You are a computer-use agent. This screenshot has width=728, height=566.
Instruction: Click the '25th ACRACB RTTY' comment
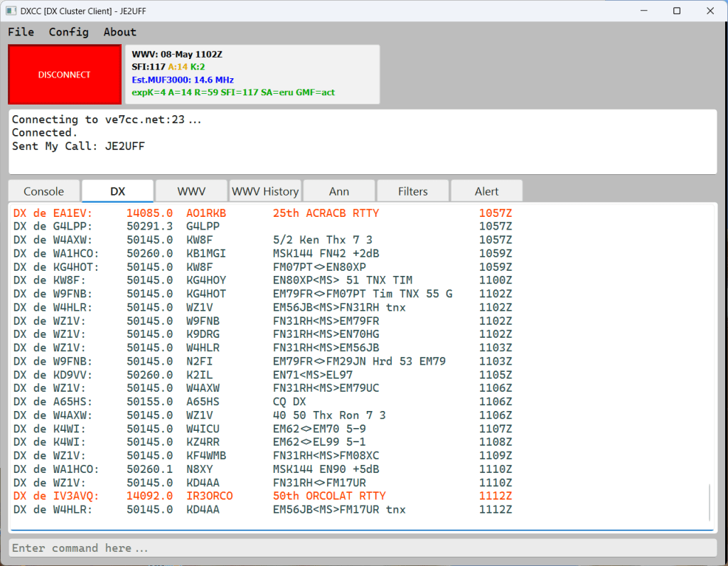326,213
